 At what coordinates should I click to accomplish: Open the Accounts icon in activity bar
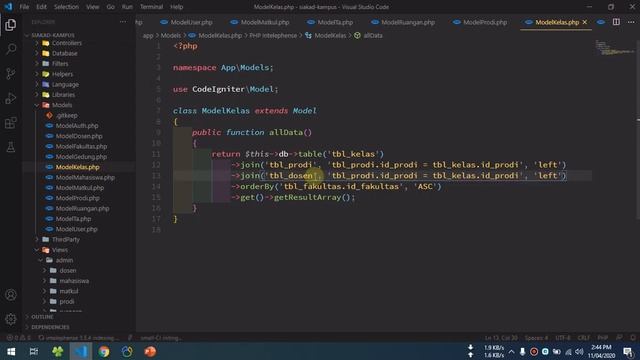[x=11, y=295]
